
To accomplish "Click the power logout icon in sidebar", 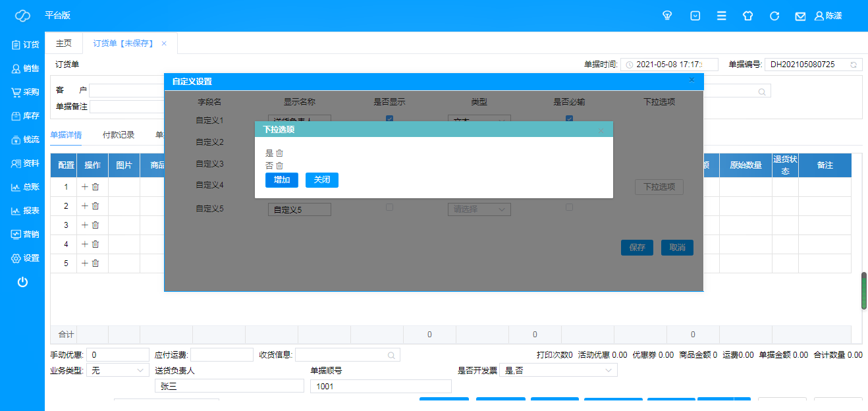I will pos(22,282).
